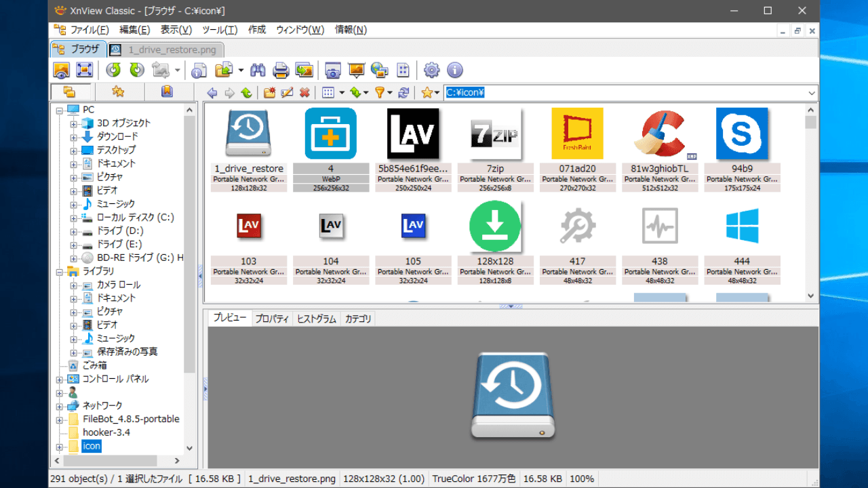Expand ダウンロード tree node
This screenshot has width=868, height=488.
click(73, 137)
